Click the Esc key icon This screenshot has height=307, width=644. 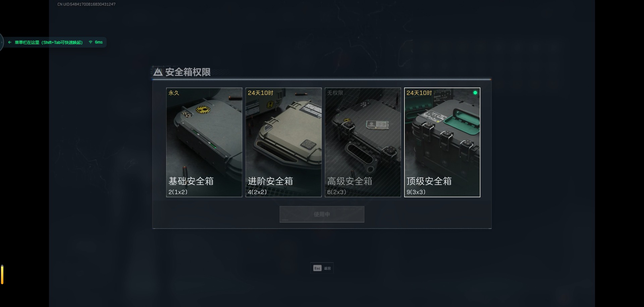(x=317, y=268)
